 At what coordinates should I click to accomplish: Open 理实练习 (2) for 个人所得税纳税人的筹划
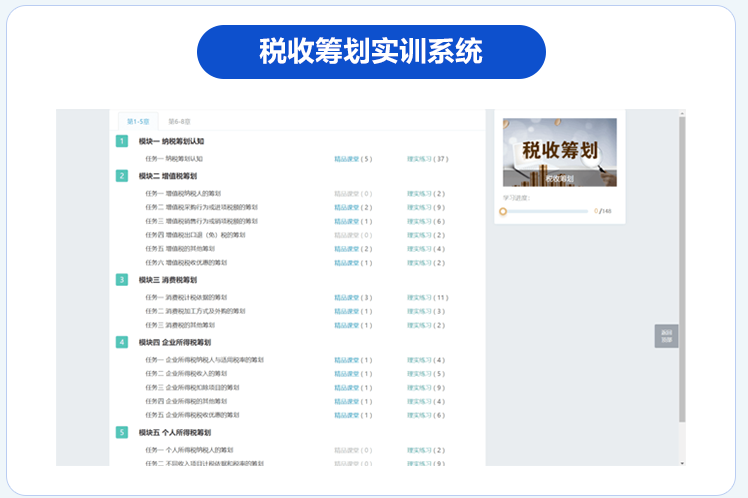point(426,450)
